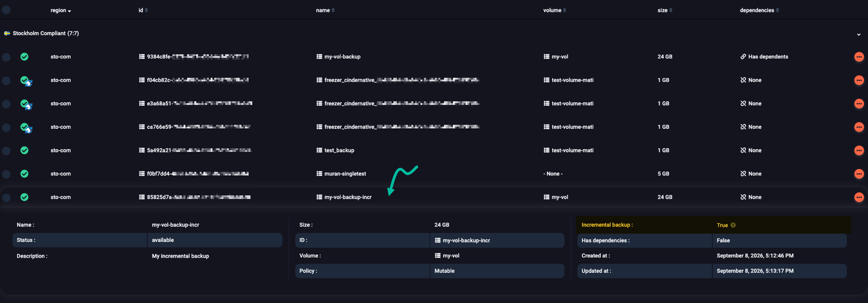Click incremental status icon of f04cb82c row
The width and height of the screenshot is (868, 303).
(26, 81)
